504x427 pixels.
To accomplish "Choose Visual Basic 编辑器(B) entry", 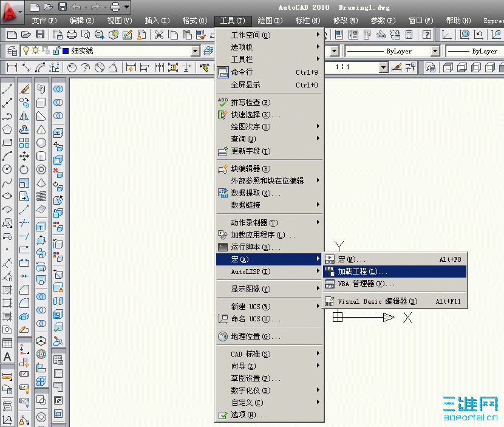I will [395, 301].
